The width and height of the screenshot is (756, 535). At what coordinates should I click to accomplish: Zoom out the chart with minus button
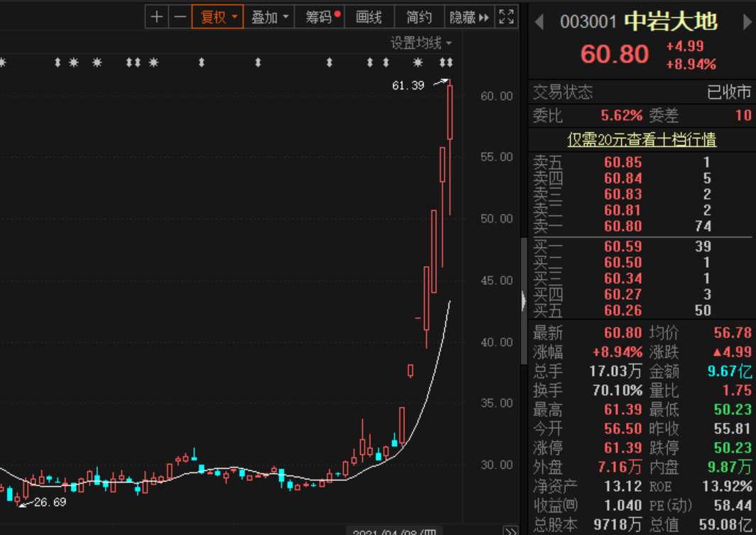tap(180, 17)
